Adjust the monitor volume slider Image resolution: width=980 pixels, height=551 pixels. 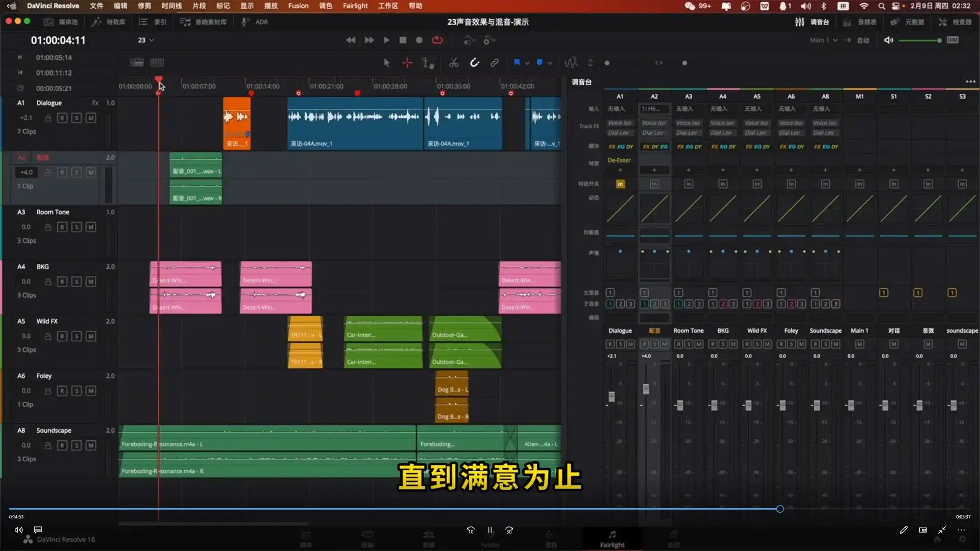[919, 40]
